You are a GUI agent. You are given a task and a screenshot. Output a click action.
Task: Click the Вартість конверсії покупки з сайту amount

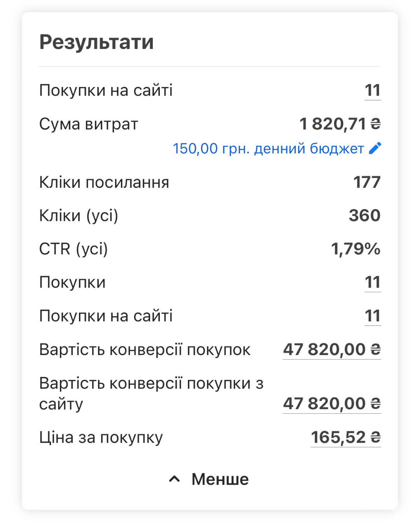[x=332, y=404]
